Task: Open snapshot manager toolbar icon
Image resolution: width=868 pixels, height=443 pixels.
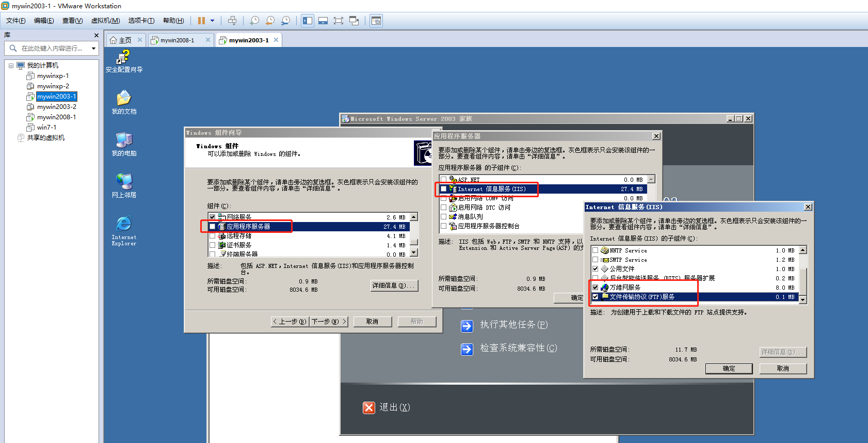Action: tap(285, 21)
